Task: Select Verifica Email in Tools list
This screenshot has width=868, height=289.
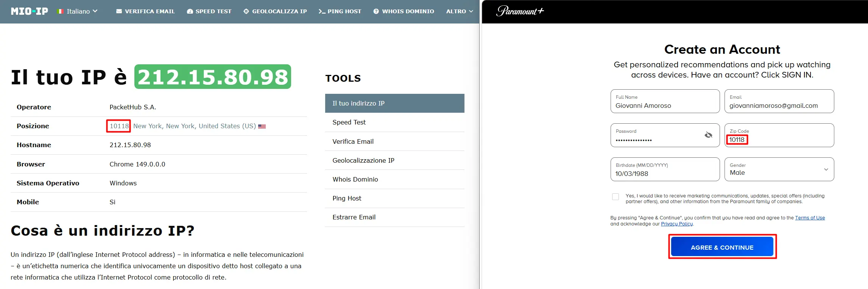Action: (x=395, y=141)
